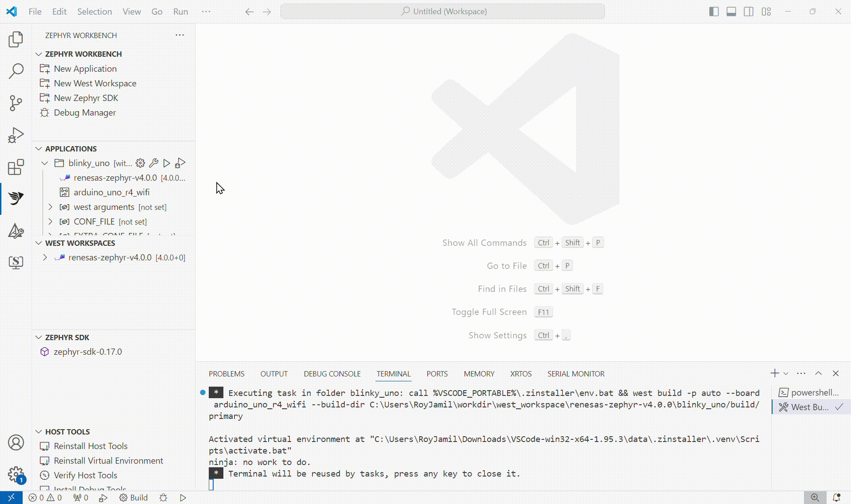Image resolution: width=851 pixels, height=504 pixels.
Task: Run the blinky_uno application with play icon
Action: click(x=167, y=163)
